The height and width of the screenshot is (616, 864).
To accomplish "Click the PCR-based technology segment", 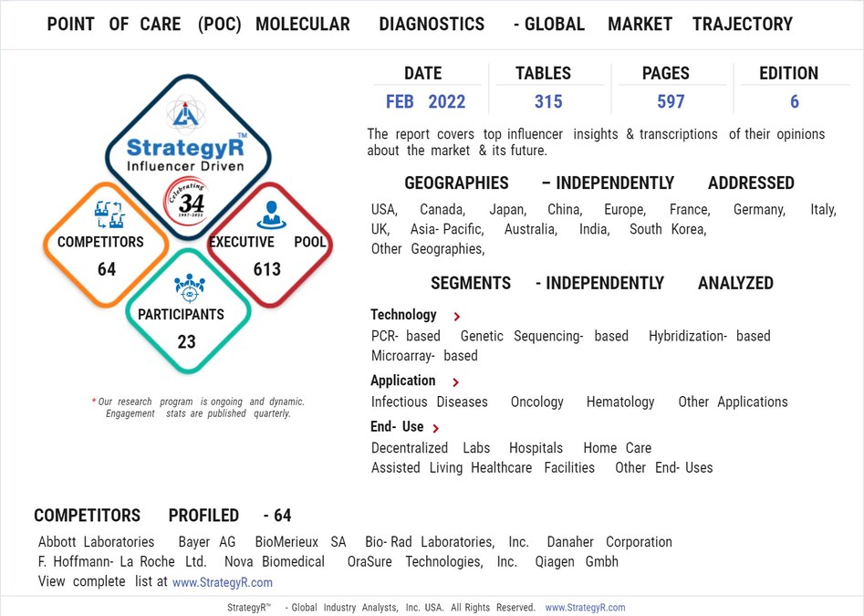I will (406, 336).
